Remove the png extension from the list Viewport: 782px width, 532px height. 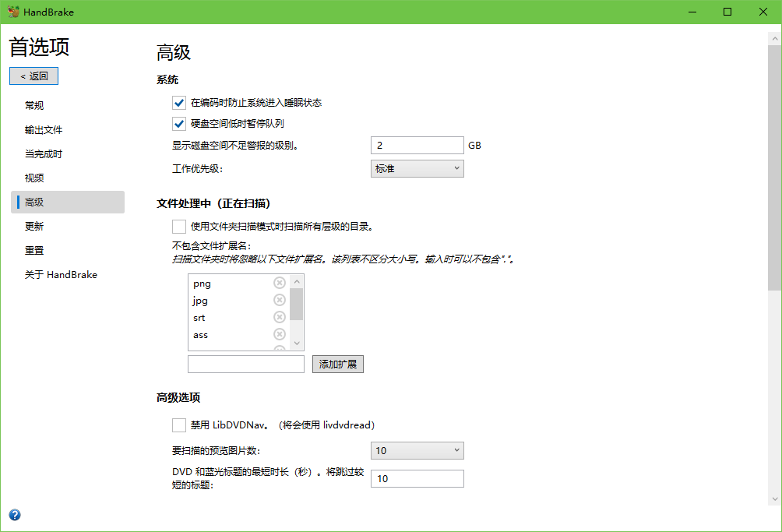pos(279,283)
